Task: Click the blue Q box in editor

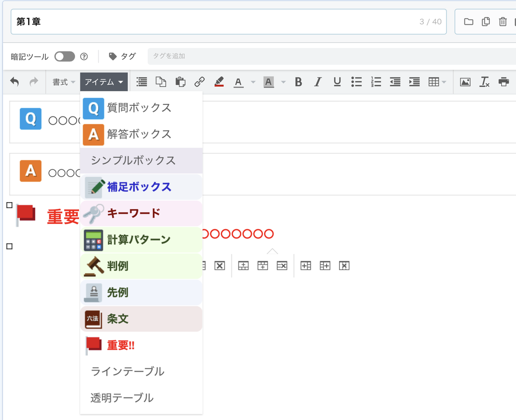Action: point(31,119)
